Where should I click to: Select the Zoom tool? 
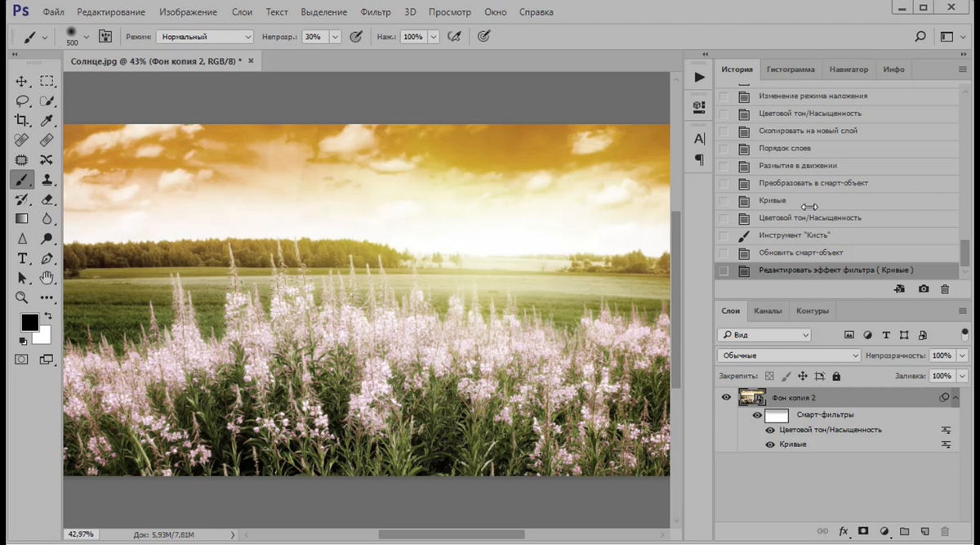tap(22, 297)
